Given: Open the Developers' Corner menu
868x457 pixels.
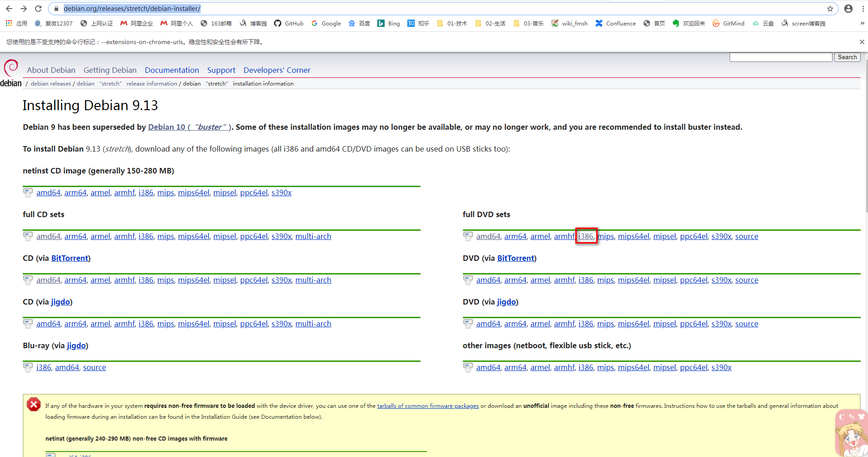Looking at the screenshot, I should coord(277,70).
